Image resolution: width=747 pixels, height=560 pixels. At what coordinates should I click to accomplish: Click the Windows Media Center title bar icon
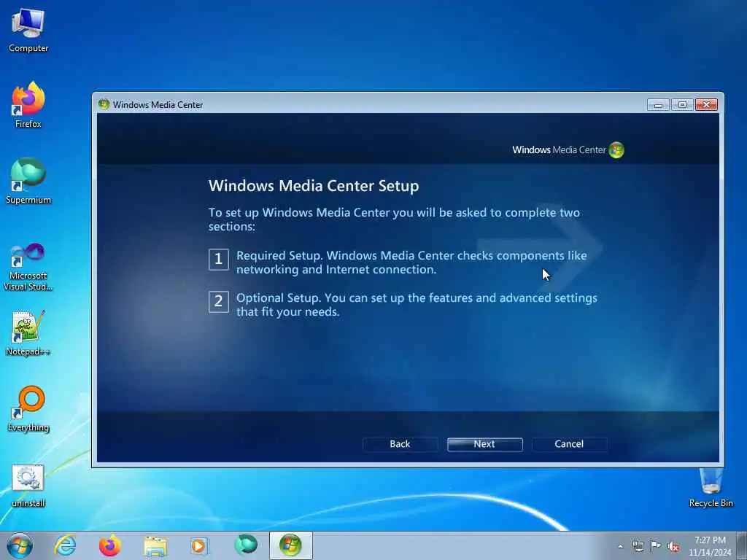point(104,104)
